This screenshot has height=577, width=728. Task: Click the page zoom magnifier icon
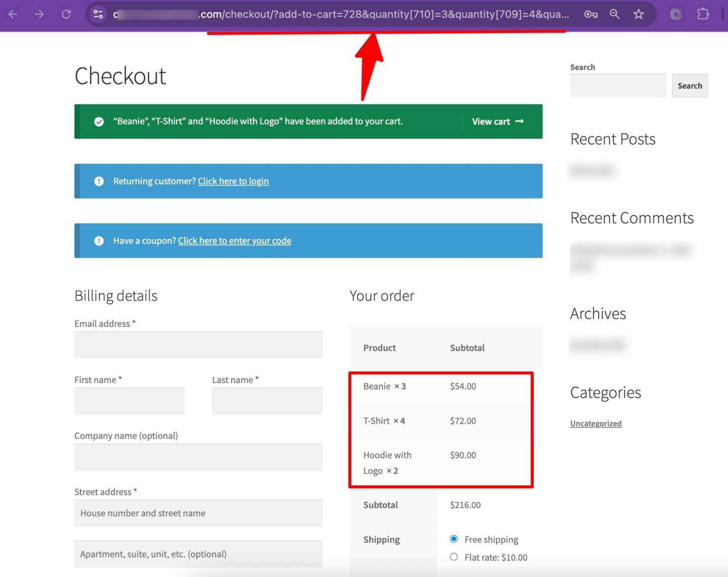(615, 15)
